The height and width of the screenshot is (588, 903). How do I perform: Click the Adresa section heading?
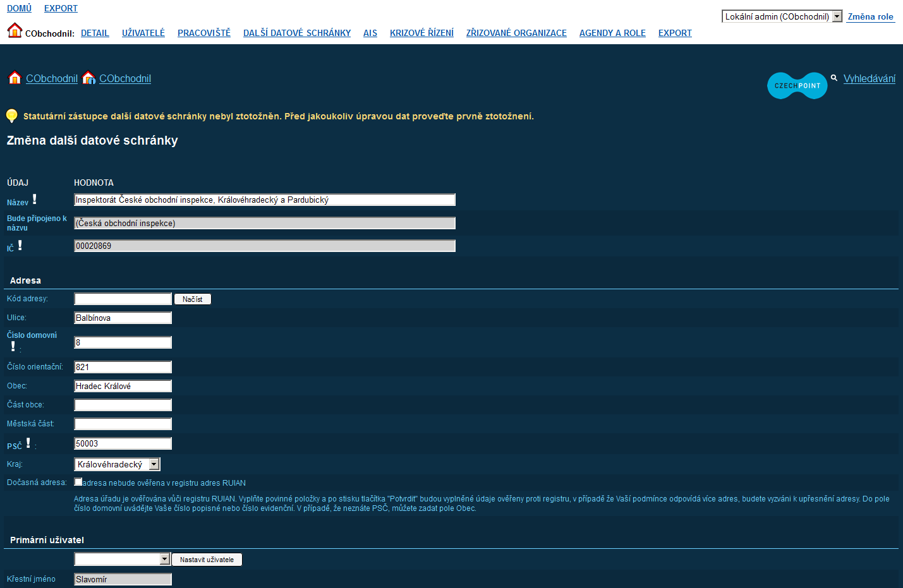point(25,280)
